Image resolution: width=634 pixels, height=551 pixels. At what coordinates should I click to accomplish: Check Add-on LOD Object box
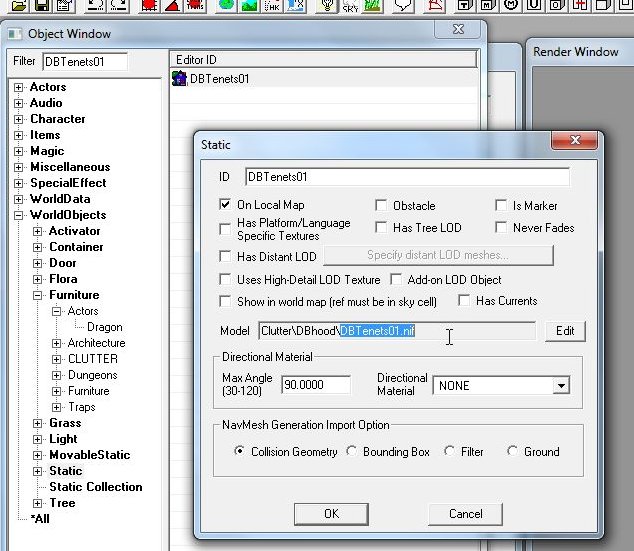click(396, 279)
